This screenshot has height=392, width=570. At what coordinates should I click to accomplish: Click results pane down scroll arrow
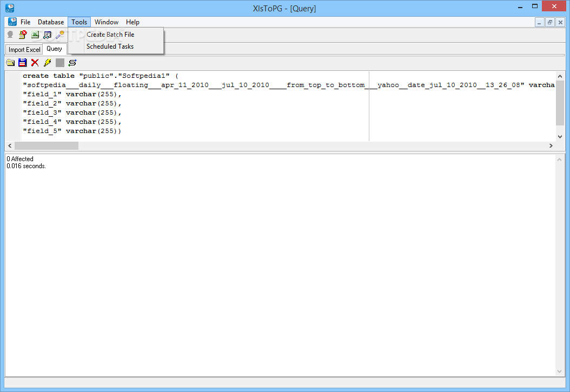coord(560,371)
